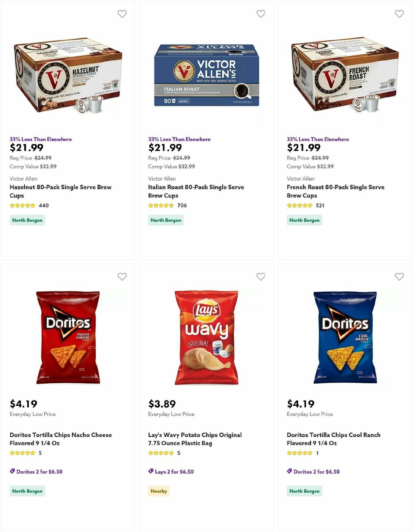Click the star rating on Cool Ranch Doritos
413x532 pixels.
pyautogui.click(x=299, y=453)
